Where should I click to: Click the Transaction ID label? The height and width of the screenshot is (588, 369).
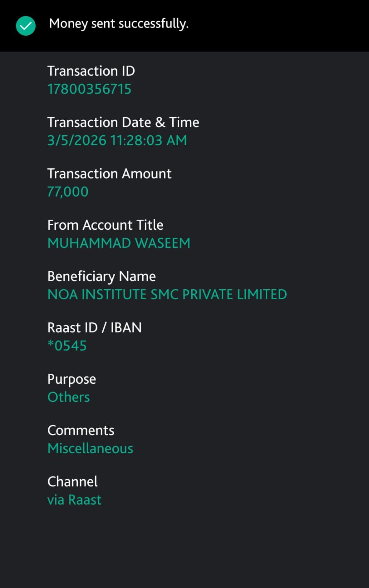click(x=91, y=71)
